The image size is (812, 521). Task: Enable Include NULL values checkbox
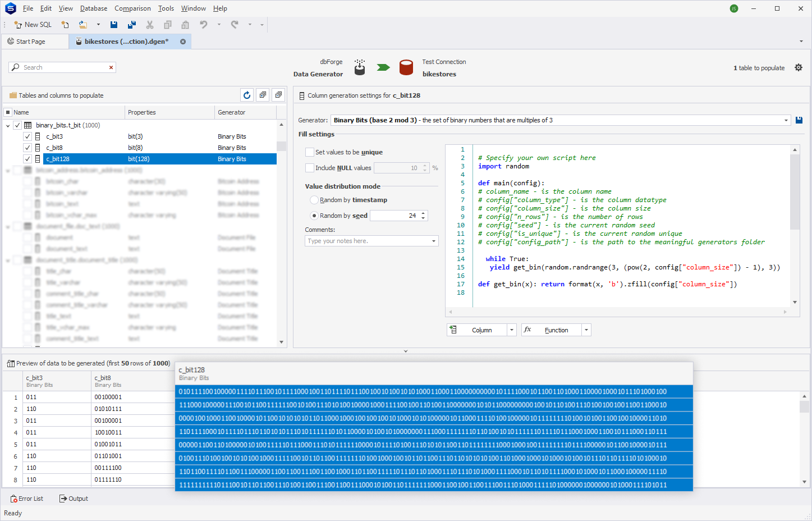pyautogui.click(x=310, y=168)
